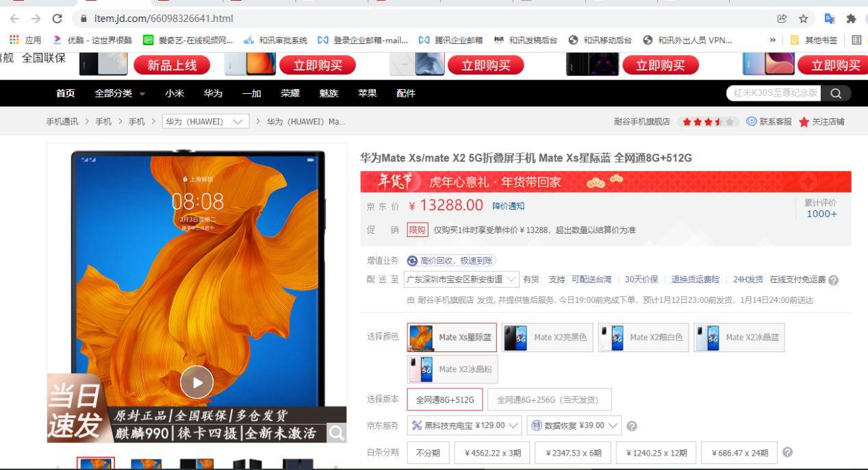Open the 一加 category tab
Screen dimensions: 868x470
(x=251, y=93)
